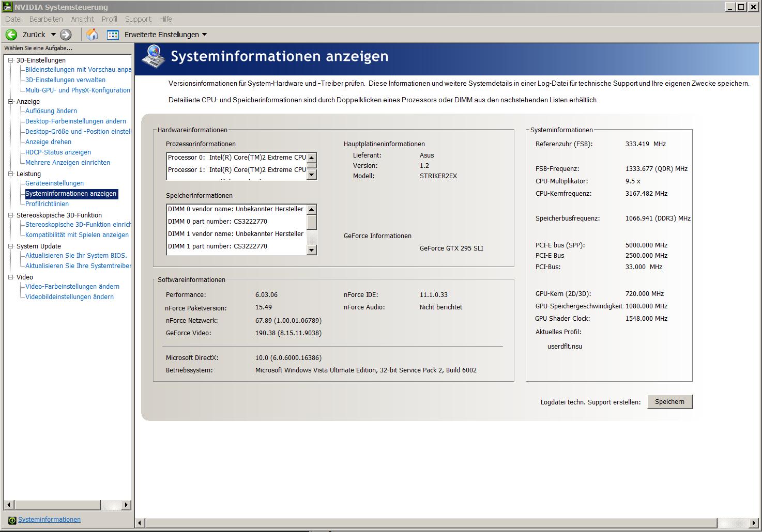Collapse the Video tree node
The width and height of the screenshot is (762, 532).
coord(10,277)
